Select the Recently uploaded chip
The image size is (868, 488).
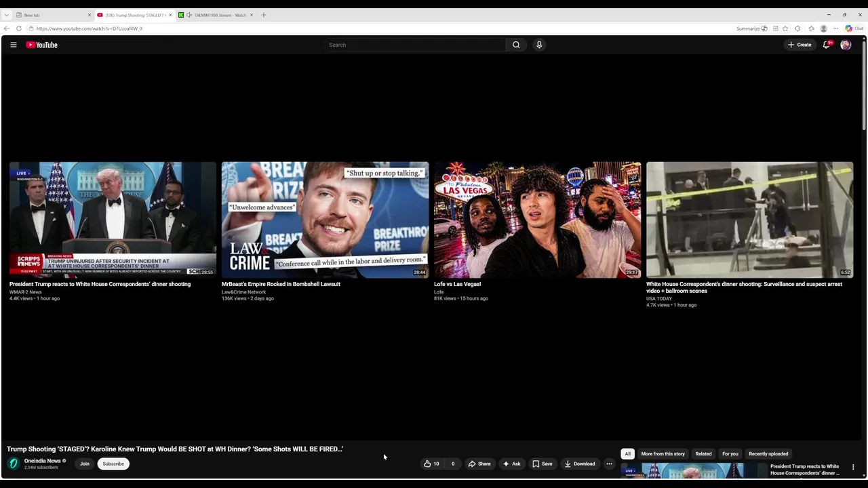[768, 454]
